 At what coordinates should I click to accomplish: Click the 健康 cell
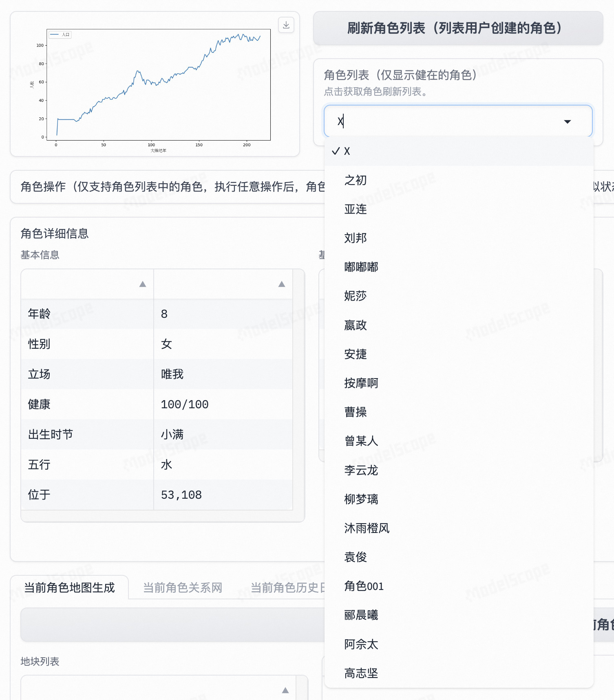[87, 404]
